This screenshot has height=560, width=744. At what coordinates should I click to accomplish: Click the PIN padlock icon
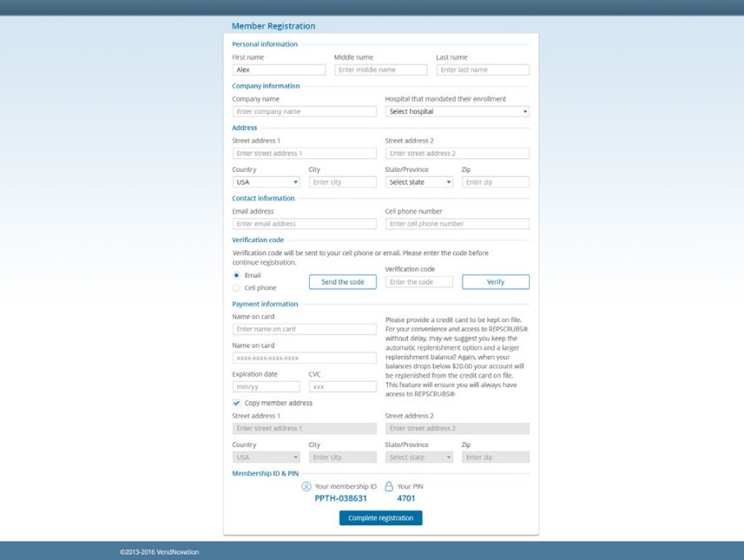click(x=389, y=486)
